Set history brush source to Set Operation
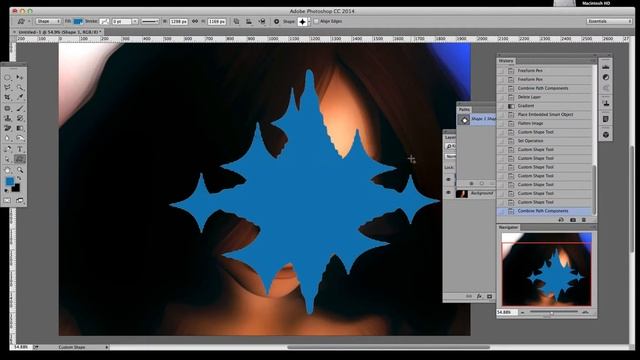The width and height of the screenshot is (640, 360). [501, 141]
